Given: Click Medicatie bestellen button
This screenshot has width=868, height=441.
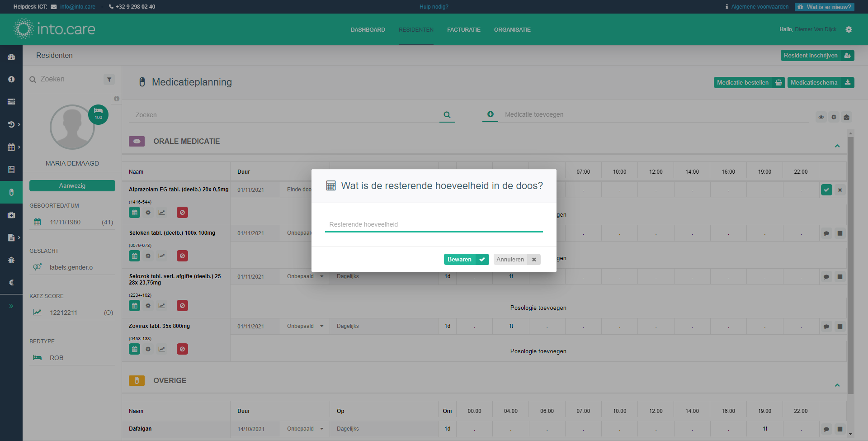Looking at the screenshot, I should tap(749, 82).
